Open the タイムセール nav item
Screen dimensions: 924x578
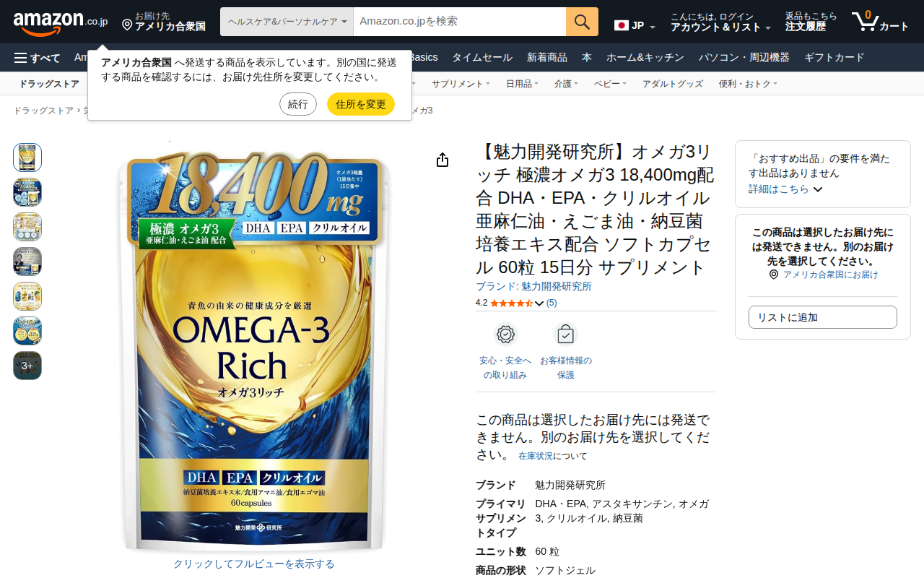pos(482,58)
